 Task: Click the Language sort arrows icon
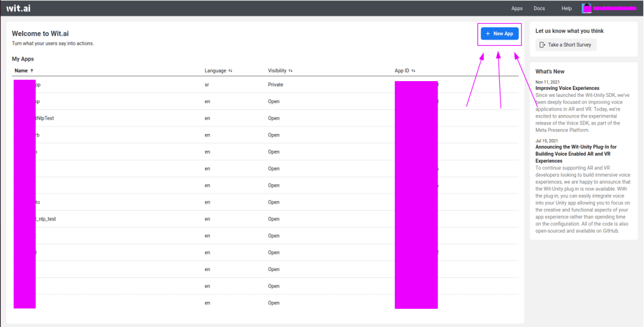point(230,70)
